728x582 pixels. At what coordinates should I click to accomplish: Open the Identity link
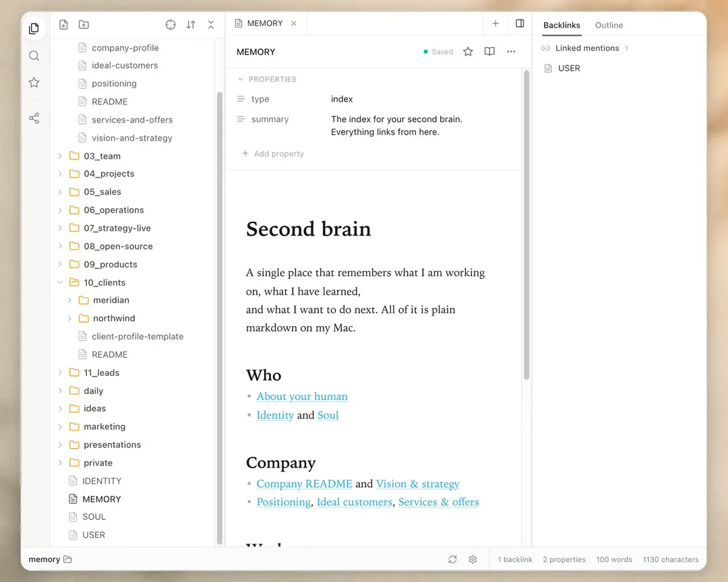tap(275, 415)
